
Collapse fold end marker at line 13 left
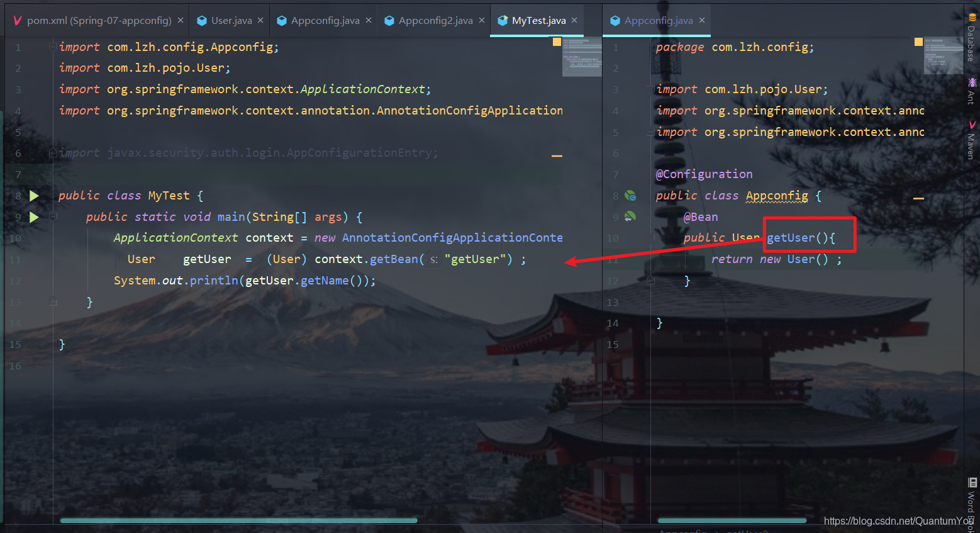[x=53, y=302]
